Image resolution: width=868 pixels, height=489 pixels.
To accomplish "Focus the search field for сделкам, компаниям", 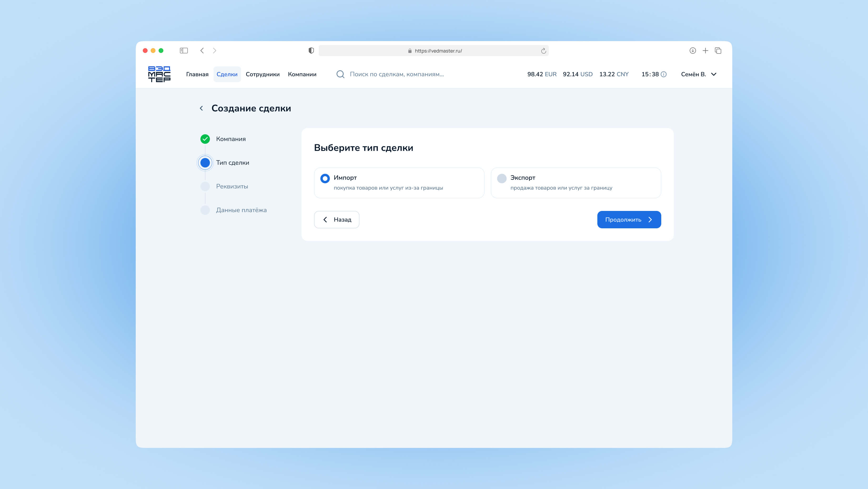I will coord(397,74).
